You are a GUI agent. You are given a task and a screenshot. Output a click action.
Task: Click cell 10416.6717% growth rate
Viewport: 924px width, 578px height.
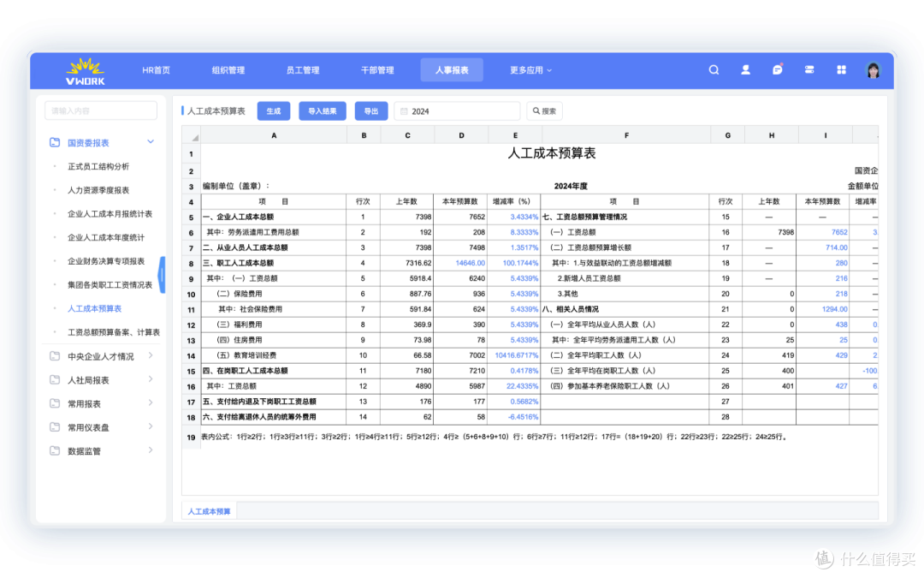coord(516,355)
